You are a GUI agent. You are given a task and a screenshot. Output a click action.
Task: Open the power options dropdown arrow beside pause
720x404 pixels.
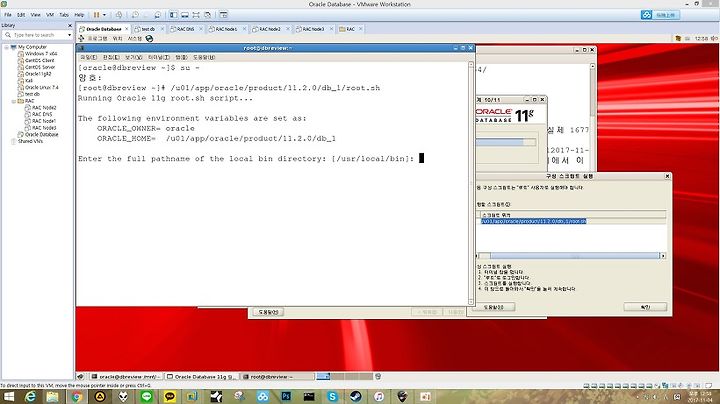click(x=104, y=15)
